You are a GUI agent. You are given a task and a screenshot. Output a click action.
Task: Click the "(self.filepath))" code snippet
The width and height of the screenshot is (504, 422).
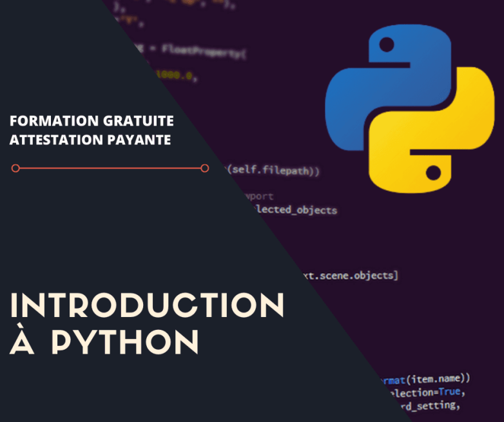point(272,171)
